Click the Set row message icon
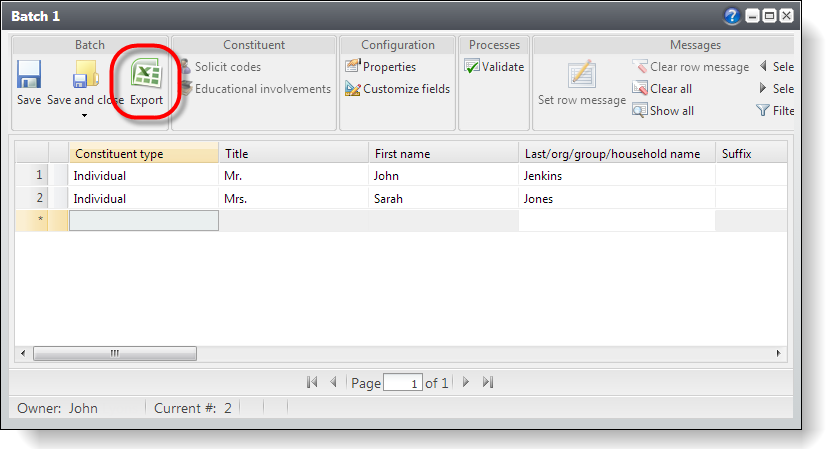 tap(582, 75)
